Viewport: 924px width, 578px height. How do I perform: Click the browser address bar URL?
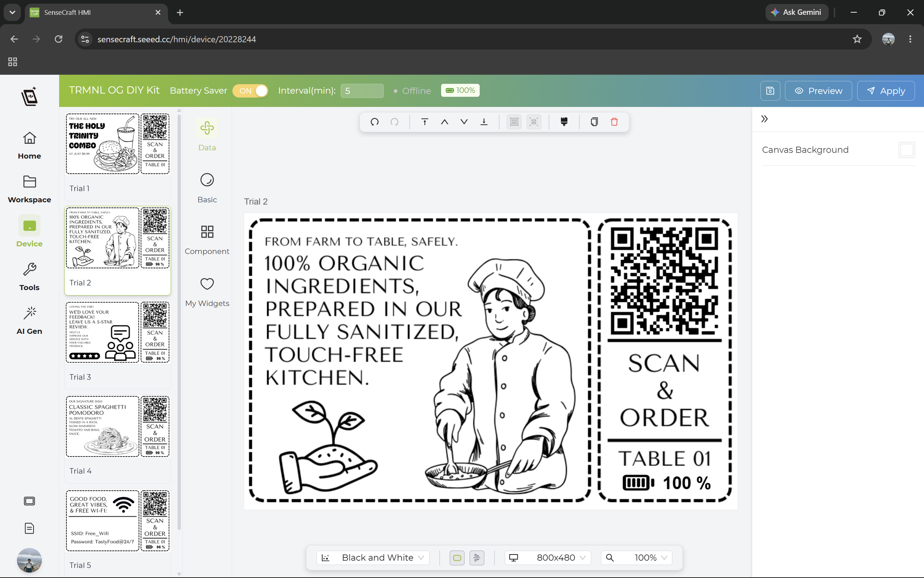(176, 39)
